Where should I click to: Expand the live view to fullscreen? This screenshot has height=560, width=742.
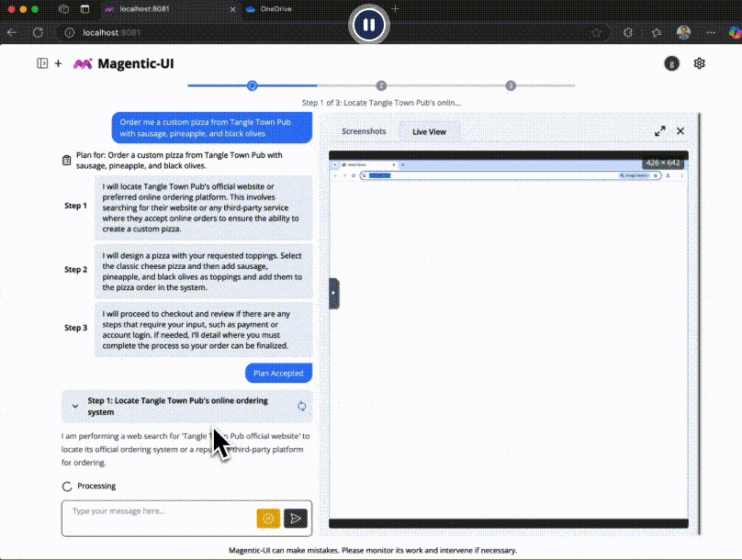click(x=659, y=131)
